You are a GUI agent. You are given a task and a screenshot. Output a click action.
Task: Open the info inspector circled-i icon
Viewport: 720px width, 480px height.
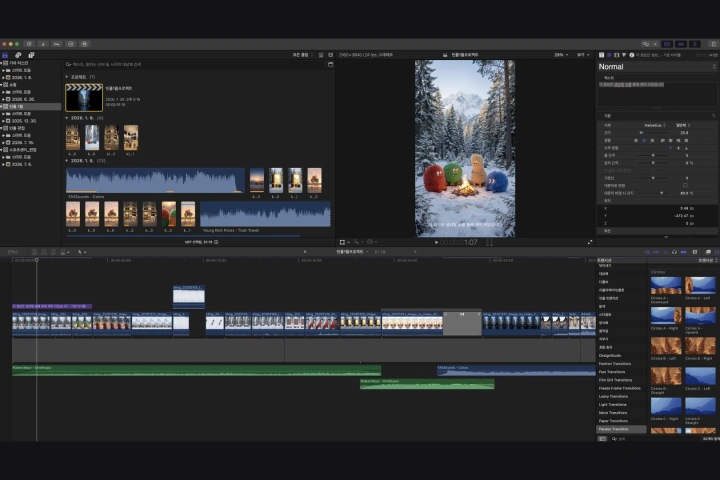(x=632, y=55)
